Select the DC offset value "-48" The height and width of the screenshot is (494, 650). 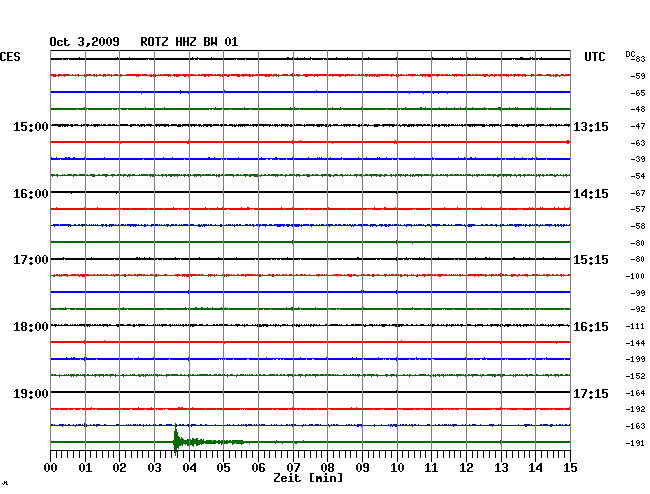pyautogui.click(x=638, y=109)
